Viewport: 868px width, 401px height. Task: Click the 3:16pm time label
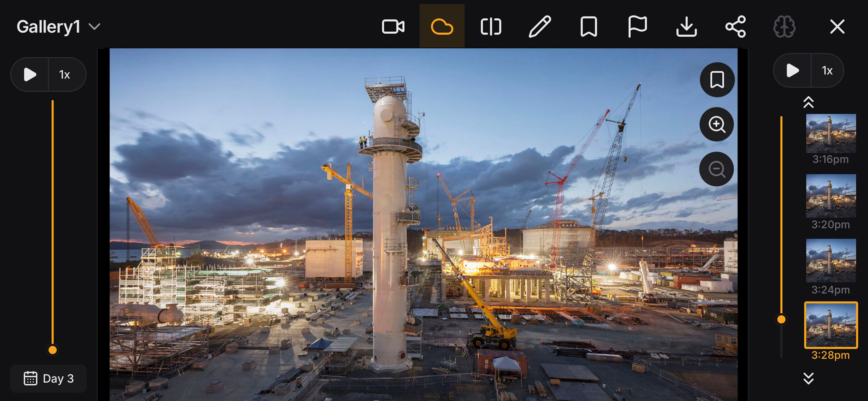(830, 159)
